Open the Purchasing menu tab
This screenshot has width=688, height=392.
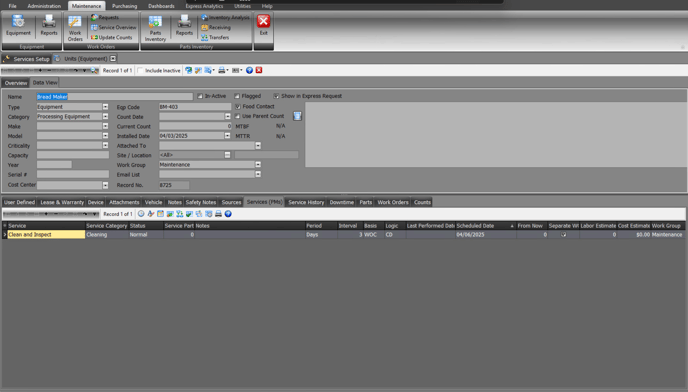pyautogui.click(x=125, y=6)
